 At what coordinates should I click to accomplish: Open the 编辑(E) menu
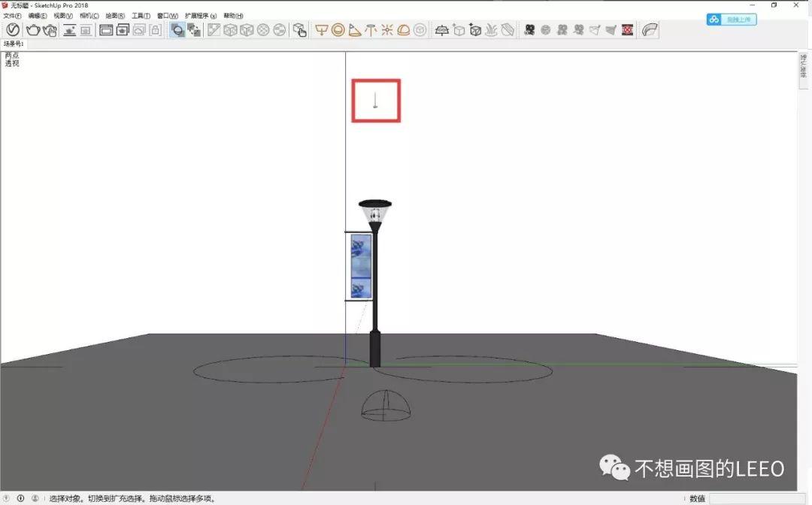coord(38,16)
